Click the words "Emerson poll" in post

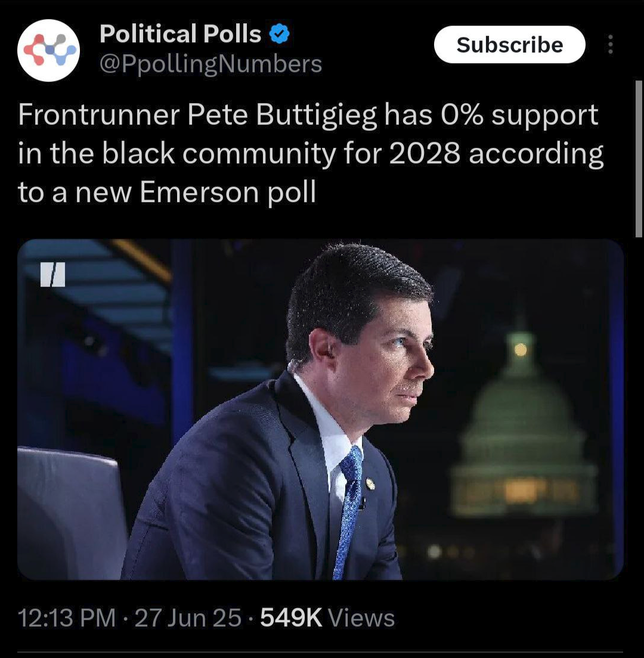point(228,192)
